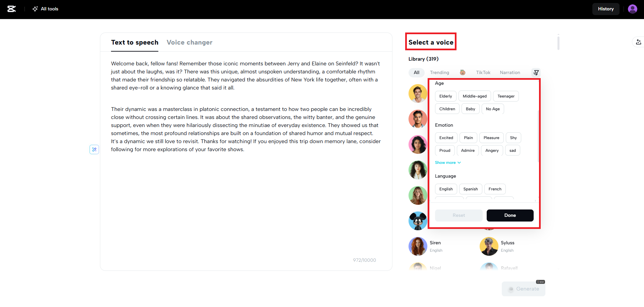644x307 pixels.
Task: Click the CapCut logo icon
Action: click(x=12, y=9)
